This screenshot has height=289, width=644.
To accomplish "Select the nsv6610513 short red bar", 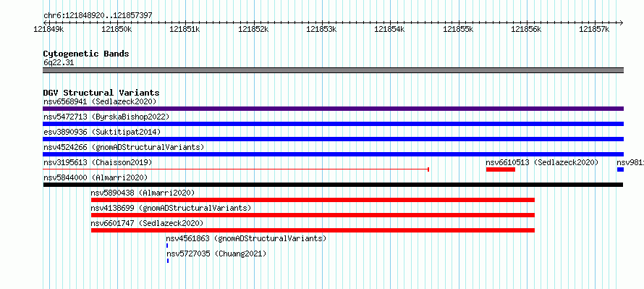I will (500, 169).
